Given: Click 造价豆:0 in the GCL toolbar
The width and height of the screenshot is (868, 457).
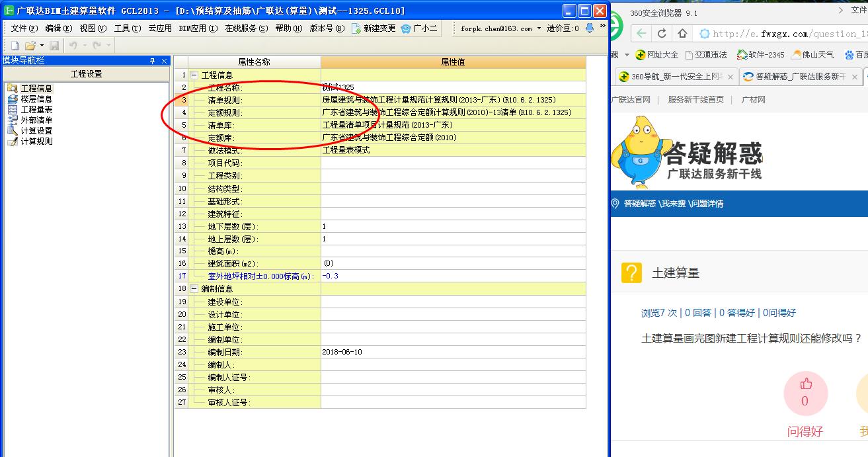Looking at the screenshot, I should pyautogui.click(x=563, y=28).
